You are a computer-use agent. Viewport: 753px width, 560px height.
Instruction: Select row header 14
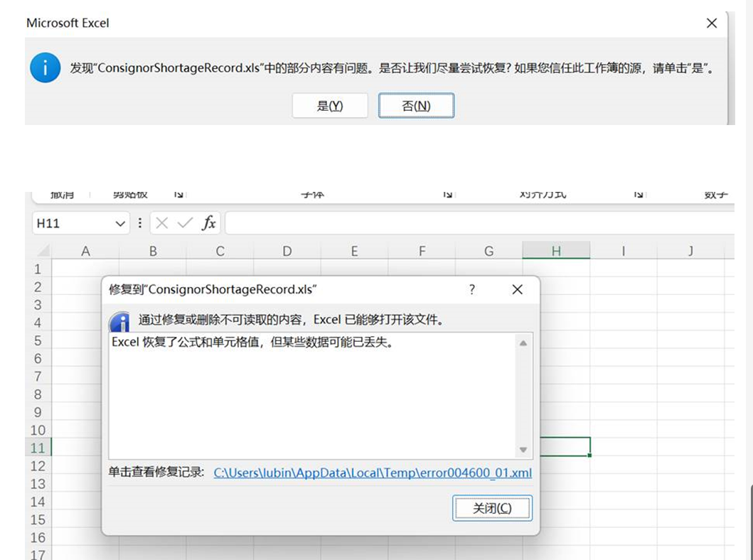pos(38,502)
